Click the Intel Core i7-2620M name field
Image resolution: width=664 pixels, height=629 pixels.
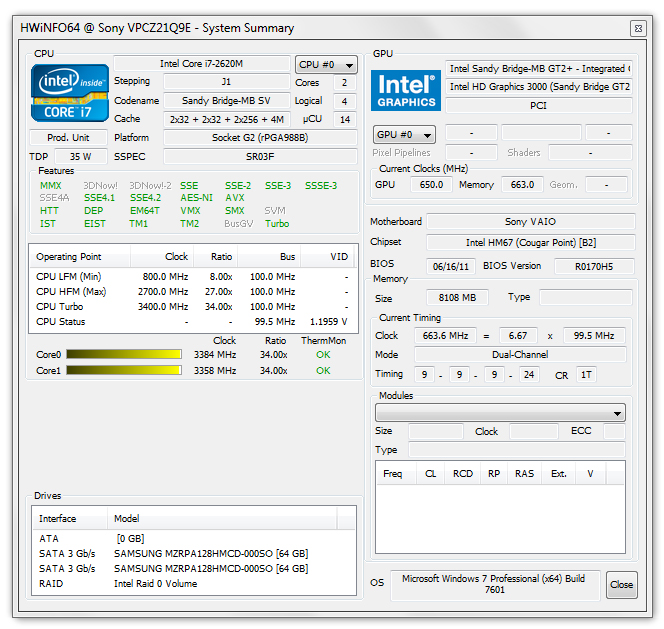[x=202, y=64]
